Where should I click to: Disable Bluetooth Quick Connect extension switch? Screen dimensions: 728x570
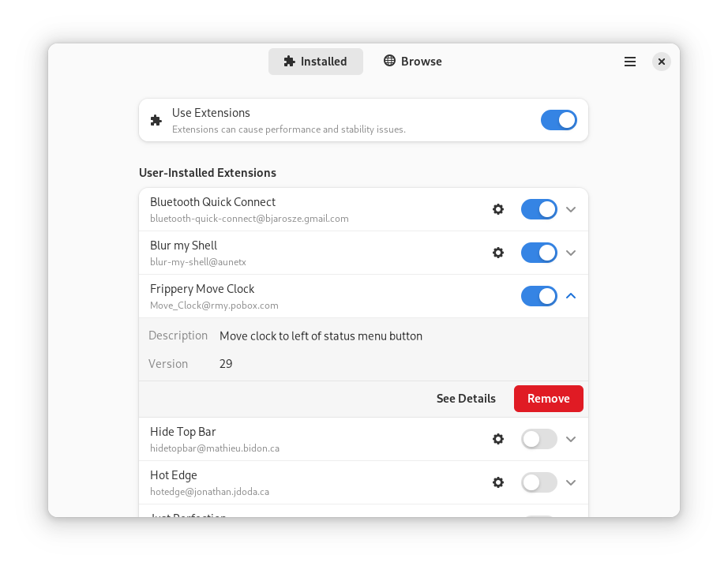[539, 209]
